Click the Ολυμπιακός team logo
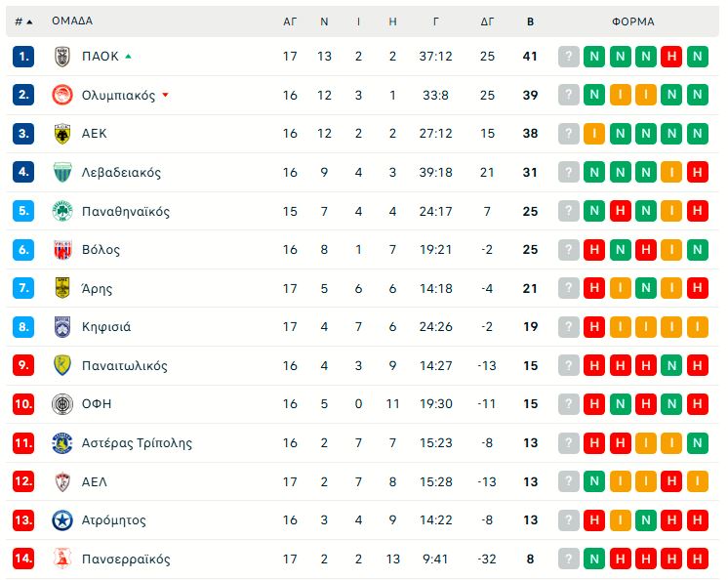The width and height of the screenshot is (728, 580). (x=62, y=95)
